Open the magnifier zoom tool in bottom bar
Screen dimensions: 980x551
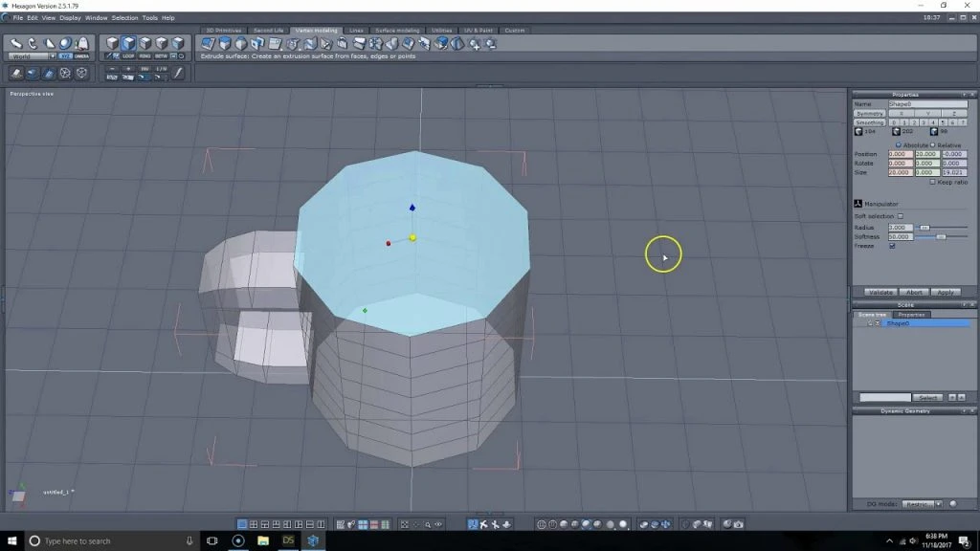tap(429, 524)
